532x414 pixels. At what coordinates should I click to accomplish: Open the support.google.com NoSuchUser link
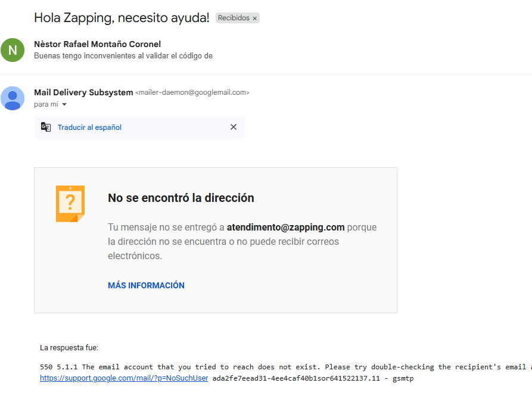(124, 378)
